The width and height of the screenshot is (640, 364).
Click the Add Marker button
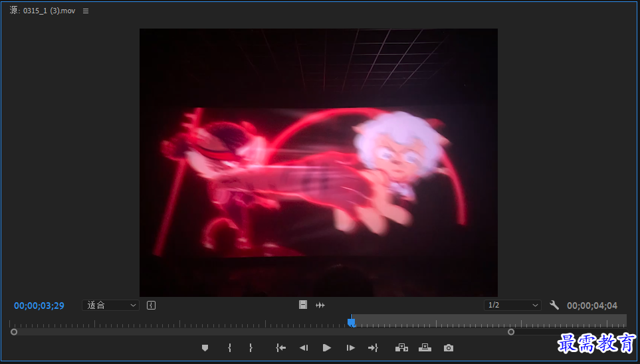(205, 347)
